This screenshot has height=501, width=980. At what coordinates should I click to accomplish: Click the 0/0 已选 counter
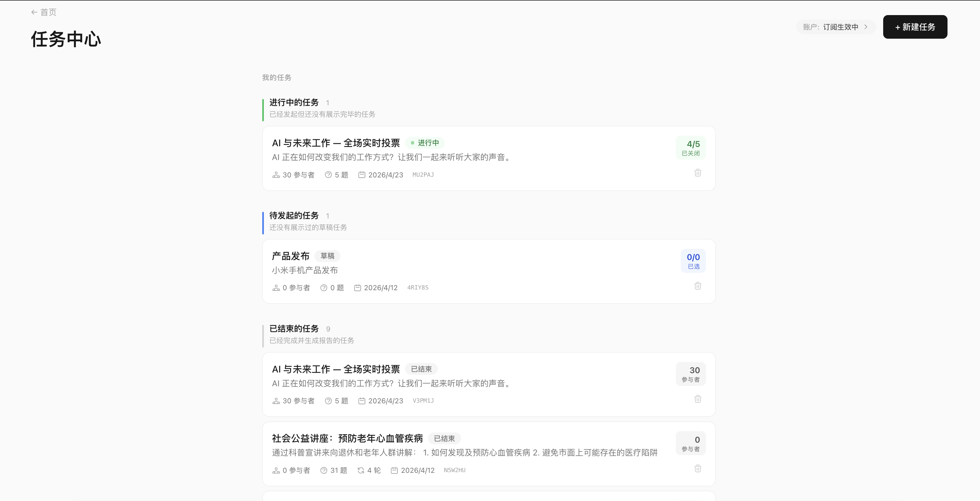[693, 261]
